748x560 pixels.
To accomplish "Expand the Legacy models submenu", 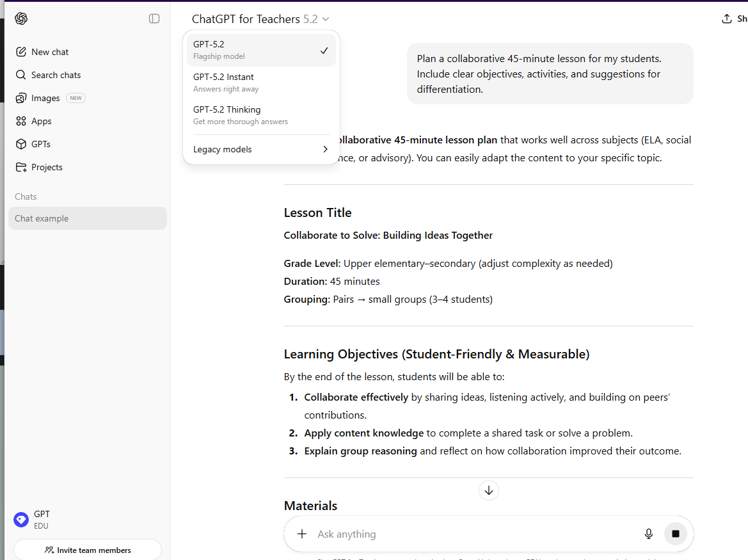I will 260,149.
